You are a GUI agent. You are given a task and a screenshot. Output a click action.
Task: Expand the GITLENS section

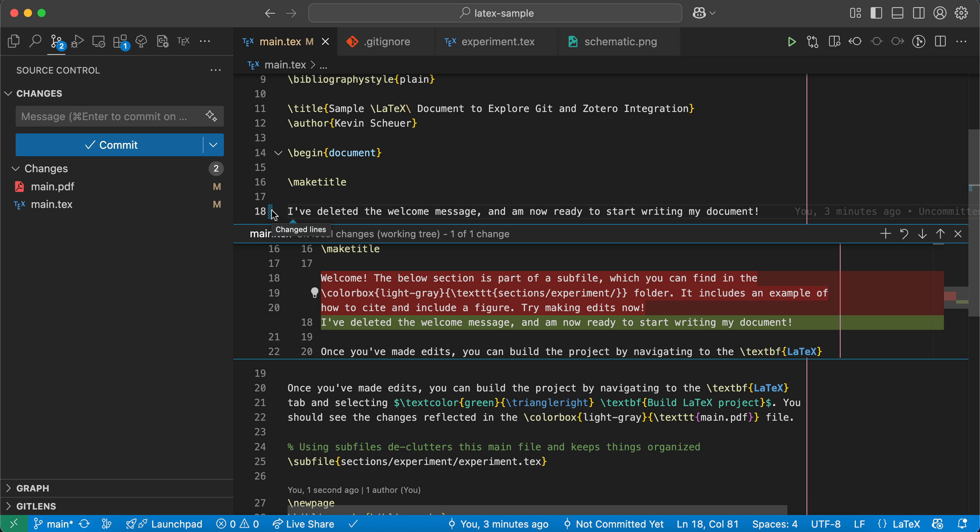point(116,506)
